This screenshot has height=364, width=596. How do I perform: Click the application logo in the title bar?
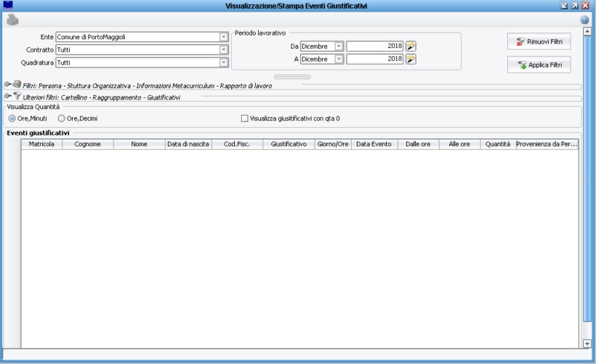[7, 5]
